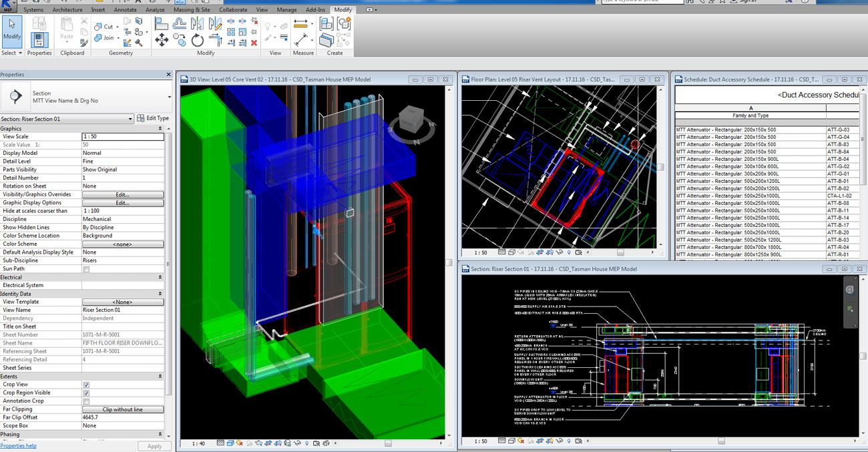868x452 pixels.
Task: Toggle the Sun Path checkbox
Action: click(x=86, y=269)
